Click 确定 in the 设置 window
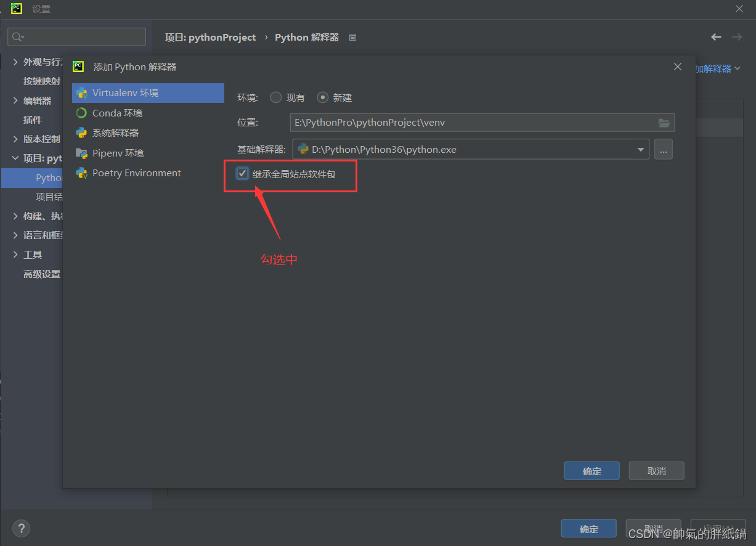Screen dimensions: 756x546 coord(589,529)
